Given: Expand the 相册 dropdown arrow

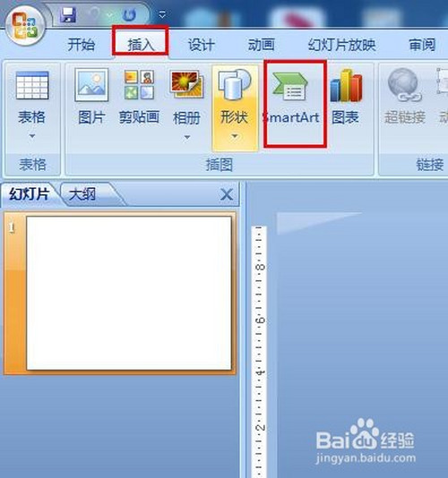Looking at the screenshot, I should click(186, 137).
